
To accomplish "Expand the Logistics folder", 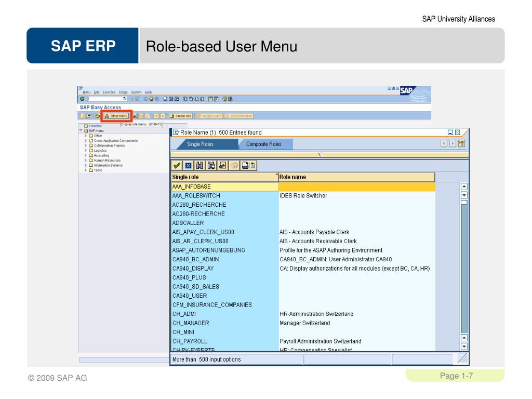I will (x=86, y=150).
